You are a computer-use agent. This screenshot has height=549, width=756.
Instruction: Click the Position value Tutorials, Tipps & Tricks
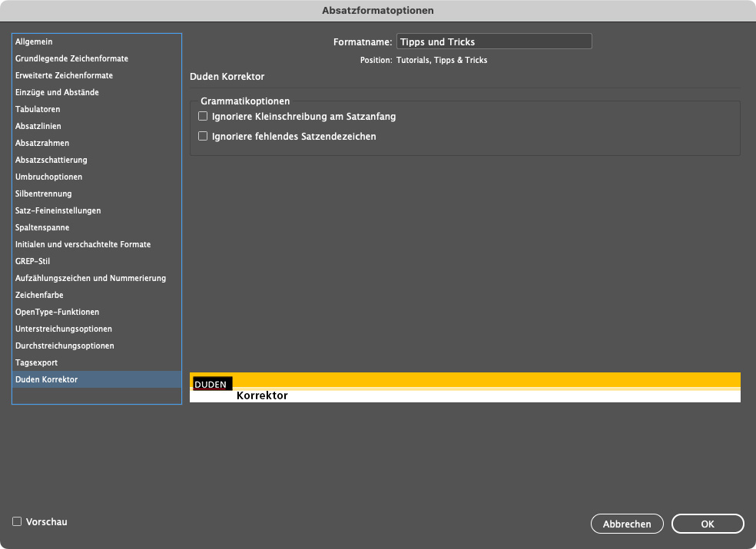pyautogui.click(x=442, y=60)
